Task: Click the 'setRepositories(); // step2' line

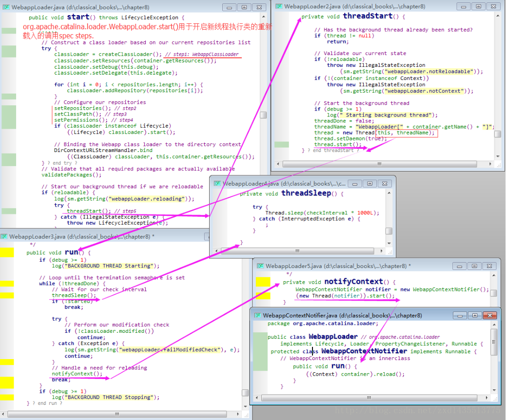Action: (x=95, y=108)
